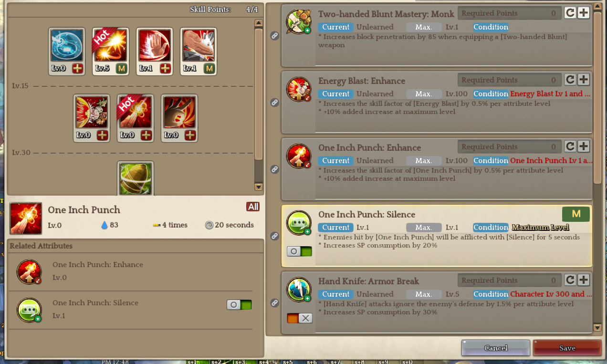Click the down arrow on the skill tree scrollbar
Viewport: 607px width, 364px height.
click(259, 187)
